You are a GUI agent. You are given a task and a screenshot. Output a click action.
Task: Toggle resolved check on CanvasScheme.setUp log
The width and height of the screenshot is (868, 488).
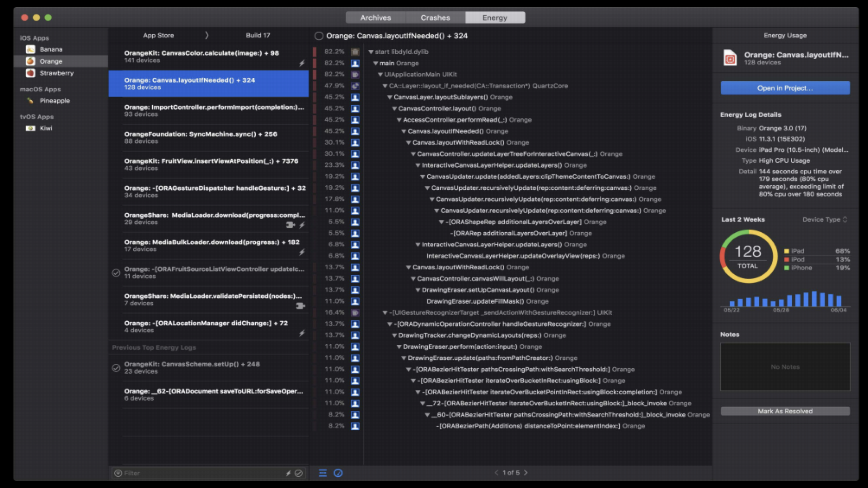point(116,368)
